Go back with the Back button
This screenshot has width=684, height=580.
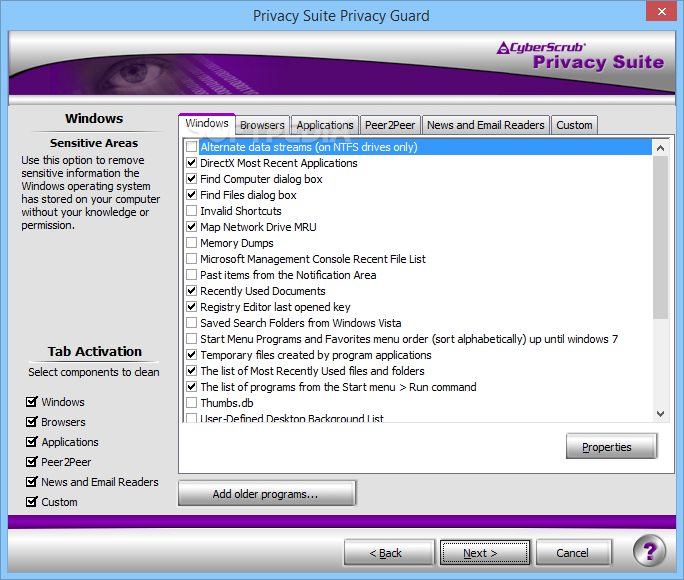pyautogui.click(x=389, y=553)
